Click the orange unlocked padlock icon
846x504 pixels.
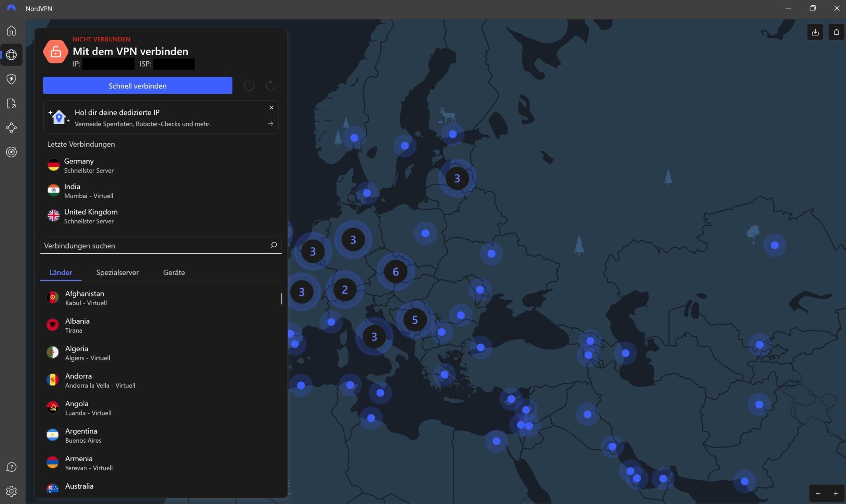pos(56,52)
